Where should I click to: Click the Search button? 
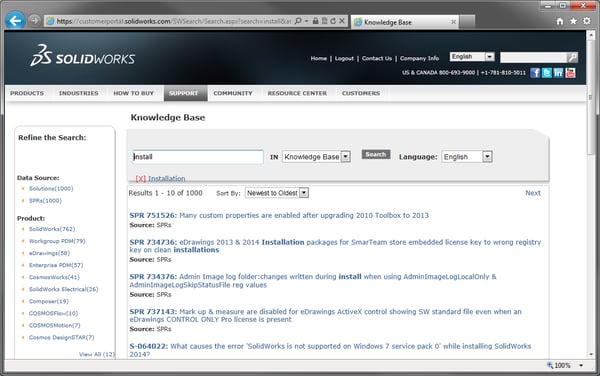point(376,155)
